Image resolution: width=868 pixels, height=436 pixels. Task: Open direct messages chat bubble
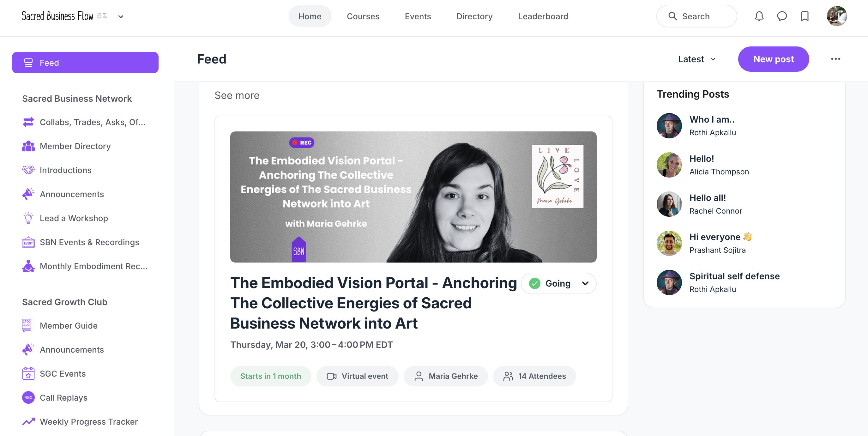pos(782,16)
